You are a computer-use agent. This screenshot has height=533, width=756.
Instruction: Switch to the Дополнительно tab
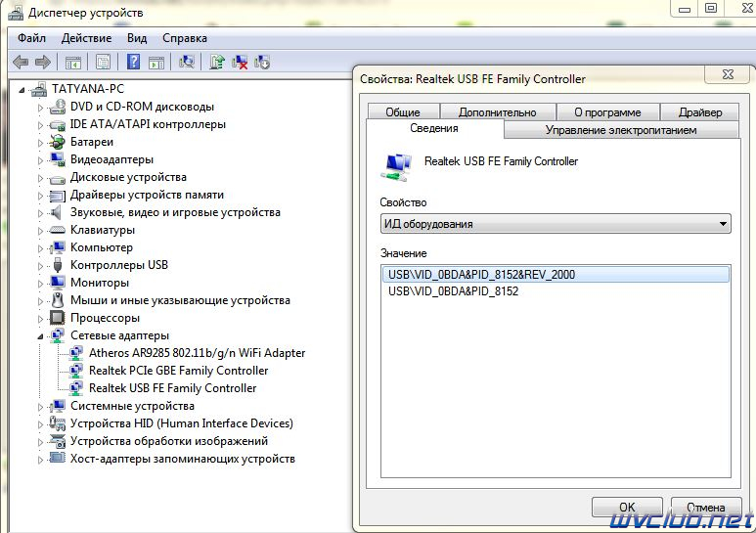click(498, 111)
